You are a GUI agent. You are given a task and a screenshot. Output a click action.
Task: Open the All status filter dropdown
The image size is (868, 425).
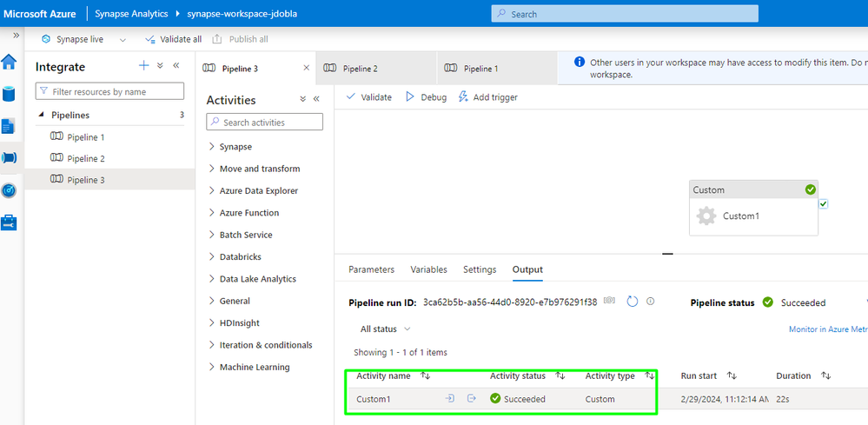[x=385, y=329]
